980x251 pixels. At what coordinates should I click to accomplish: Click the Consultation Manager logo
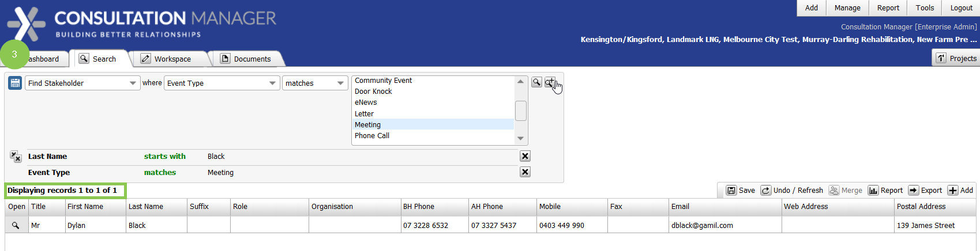coord(141,24)
